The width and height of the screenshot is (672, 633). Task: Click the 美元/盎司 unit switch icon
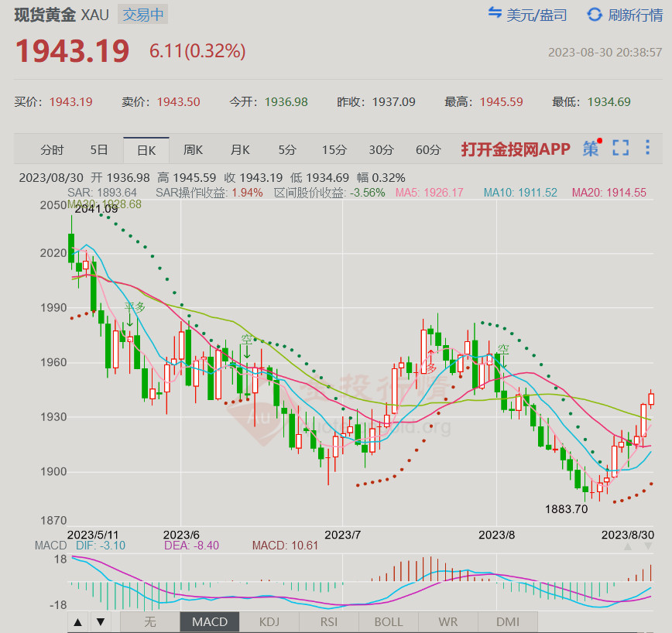[495, 14]
